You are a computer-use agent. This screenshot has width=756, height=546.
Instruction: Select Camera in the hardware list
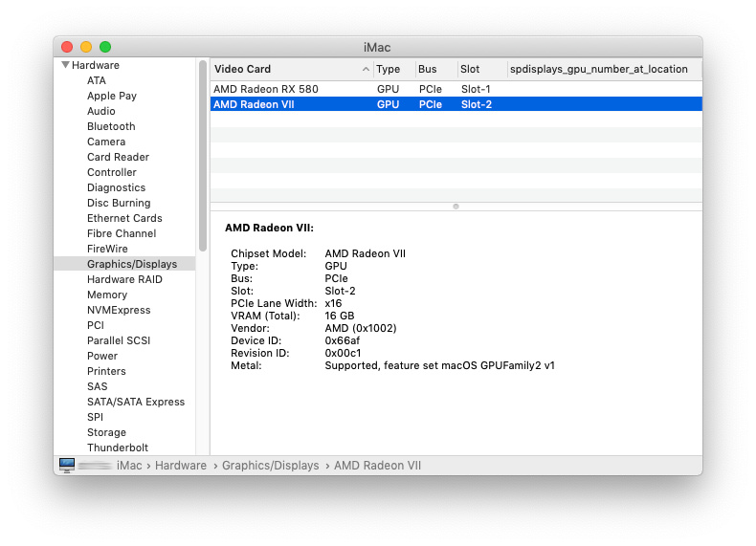pyautogui.click(x=106, y=142)
